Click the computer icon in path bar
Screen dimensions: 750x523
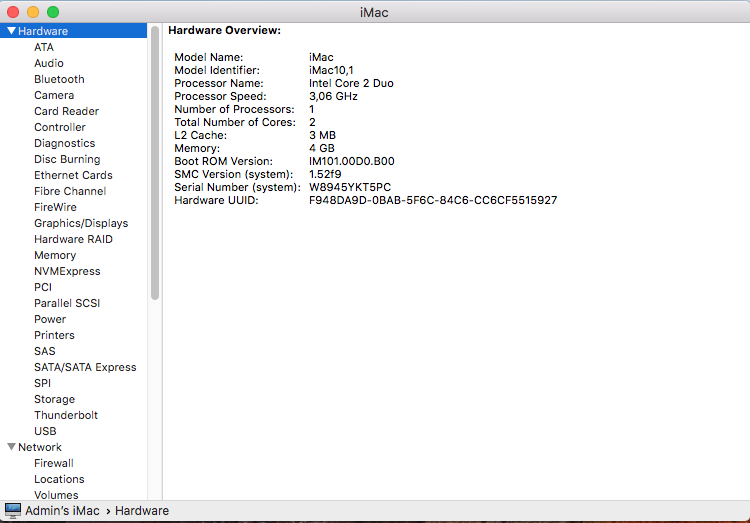point(13,511)
